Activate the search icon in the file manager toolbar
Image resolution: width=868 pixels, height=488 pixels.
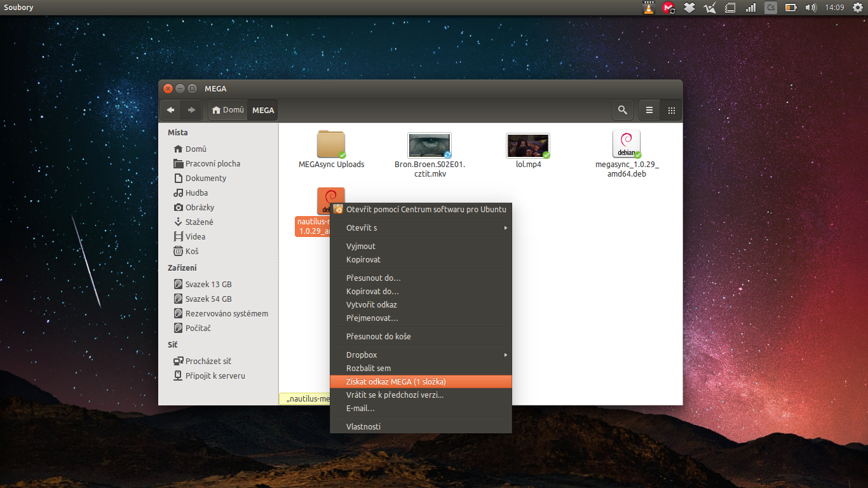622,109
